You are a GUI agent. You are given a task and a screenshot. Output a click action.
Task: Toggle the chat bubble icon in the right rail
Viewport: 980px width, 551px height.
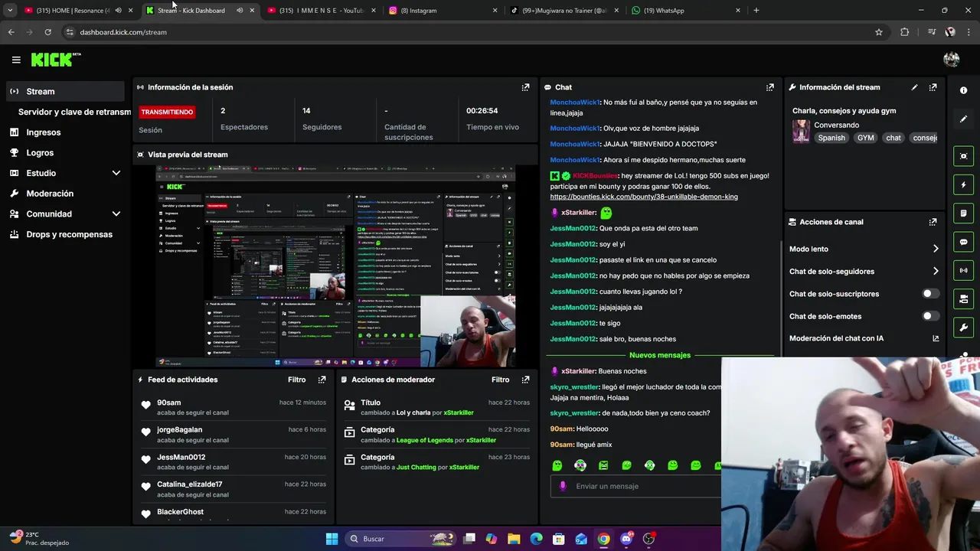pos(963,242)
